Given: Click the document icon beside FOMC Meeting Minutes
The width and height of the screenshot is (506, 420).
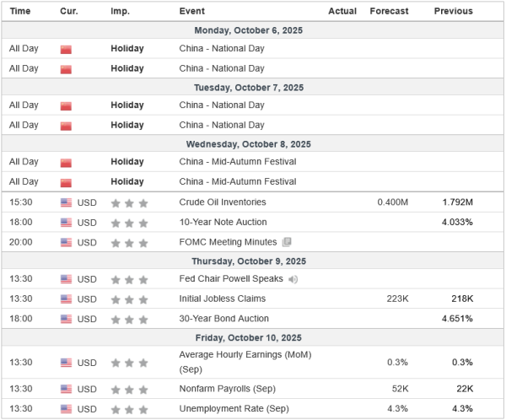Looking at the screenshot, I should pyautogui.click(x=287, y=243).
